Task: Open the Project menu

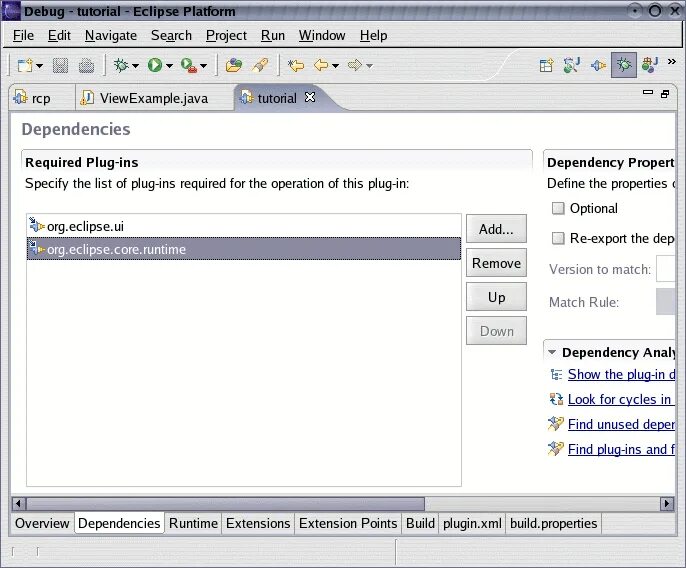Action: pyautogui.click(x=226, y=35)
